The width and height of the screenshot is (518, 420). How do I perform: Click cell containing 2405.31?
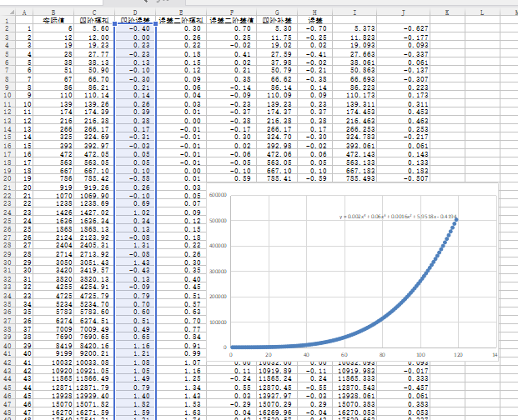point(94,245)
